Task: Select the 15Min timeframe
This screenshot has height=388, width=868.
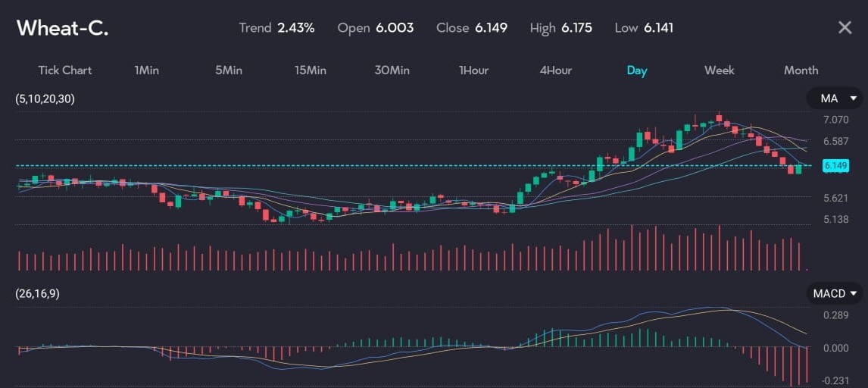Action: (x=311, y=70)
